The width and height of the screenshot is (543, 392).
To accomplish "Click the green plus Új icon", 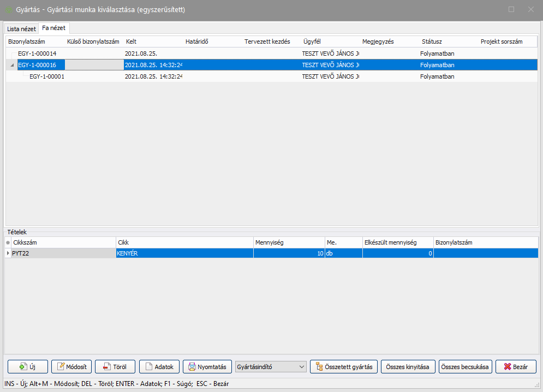I will [x=23, y=367].
